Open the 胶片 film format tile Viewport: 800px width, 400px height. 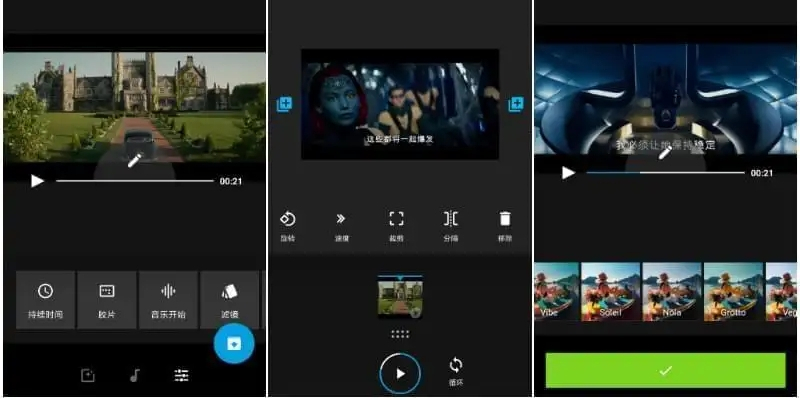(x=107, y=300)
